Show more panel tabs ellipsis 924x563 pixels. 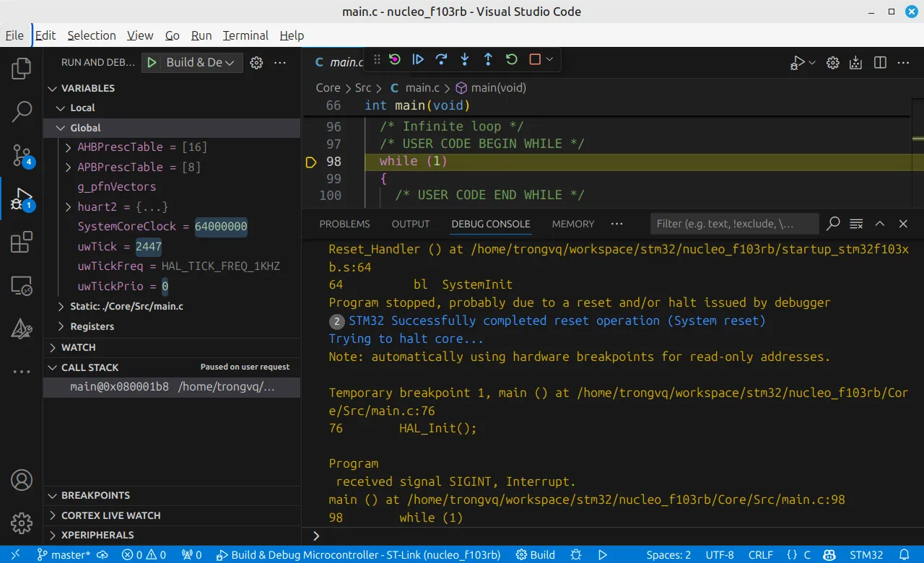click(x=616, y=224)
